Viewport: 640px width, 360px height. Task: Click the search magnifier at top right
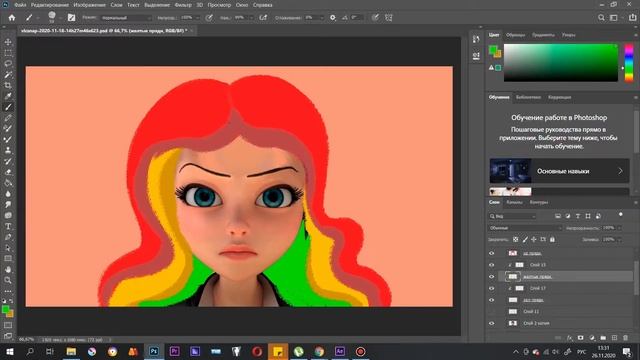tap(601, 18)
